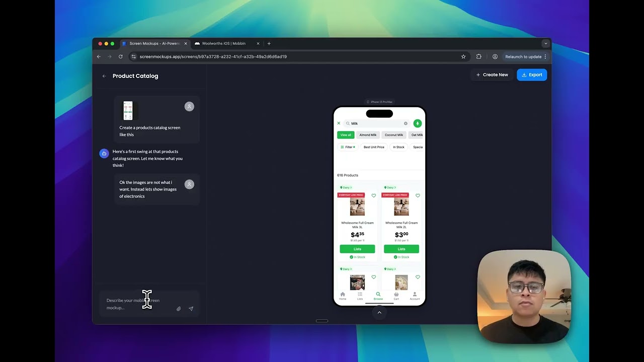Viewport: 644px width, 362px height.
Task: Open Wholesome Full Cream Milk 2L image
Action: 401,207
